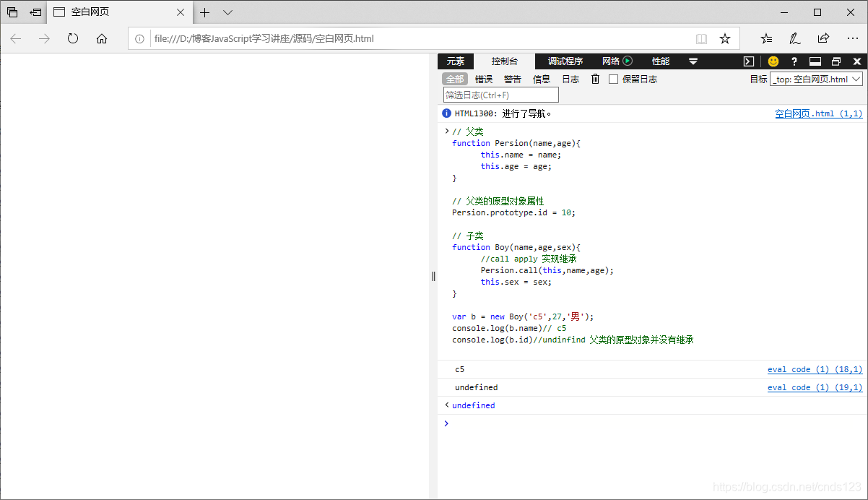Set the current tabs aside
Viewport: 868px width, 500px height.
tap(35, 12)
